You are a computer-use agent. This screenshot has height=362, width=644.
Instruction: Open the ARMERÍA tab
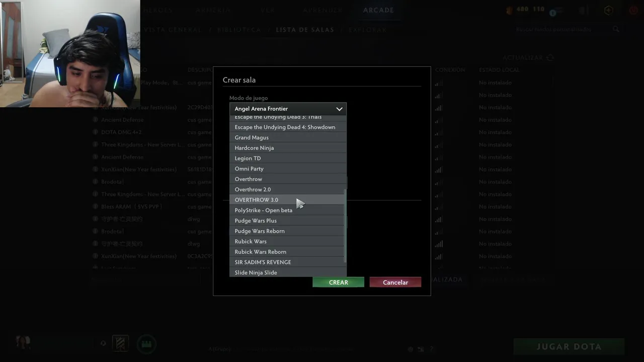tap(213, 10)
